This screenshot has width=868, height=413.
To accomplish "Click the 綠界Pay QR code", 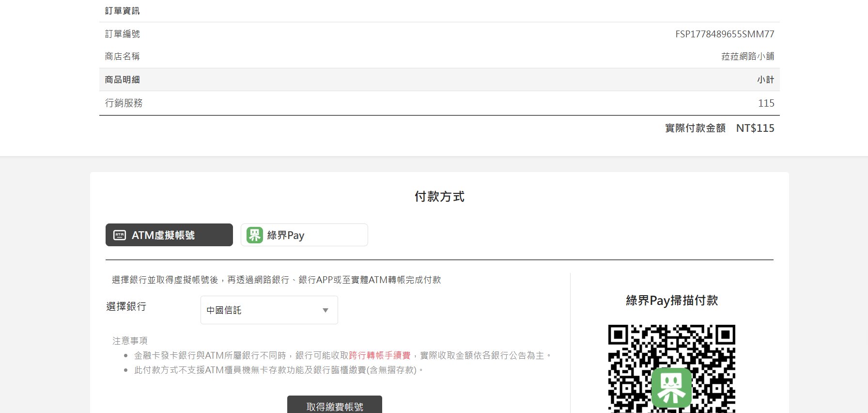I will pos(672,369).
